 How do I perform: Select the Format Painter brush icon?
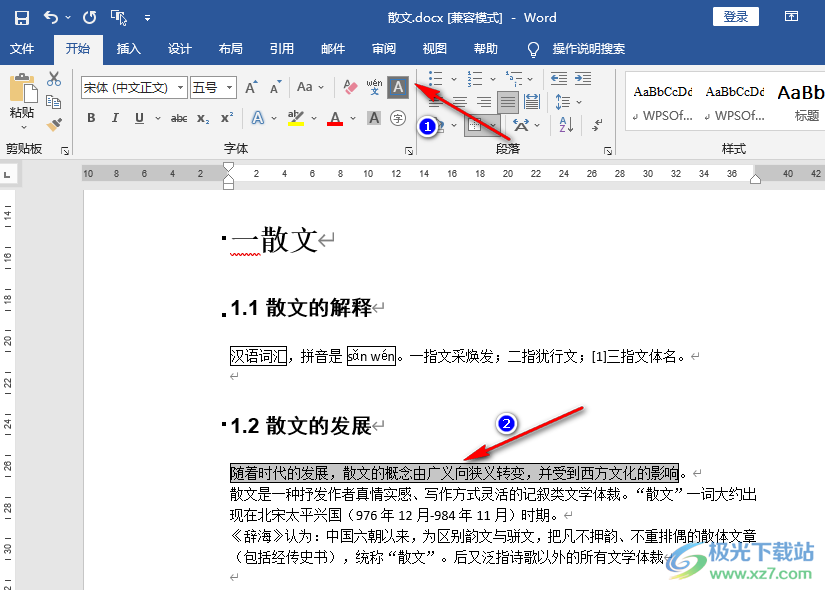(54, 125)
